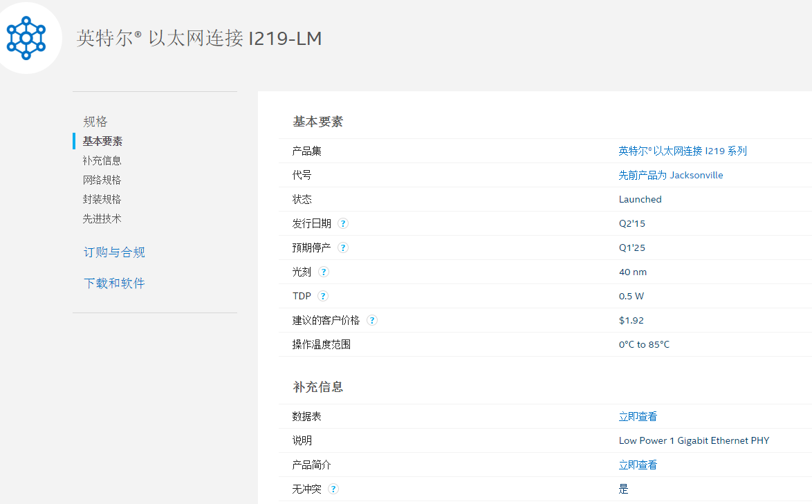The width and height of the screenshot is (812, 504).
Task: Click the Ethernet product logo icon
Action: (26, 38)
